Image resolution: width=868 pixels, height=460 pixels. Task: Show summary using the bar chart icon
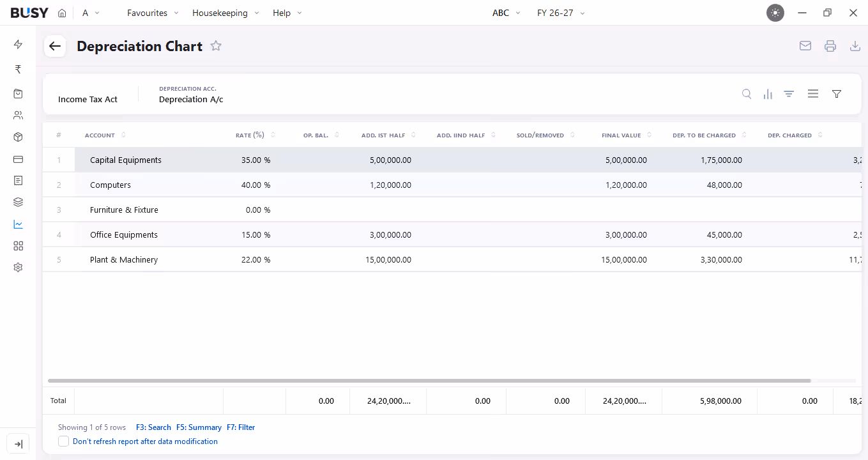(x=768, y=94)
